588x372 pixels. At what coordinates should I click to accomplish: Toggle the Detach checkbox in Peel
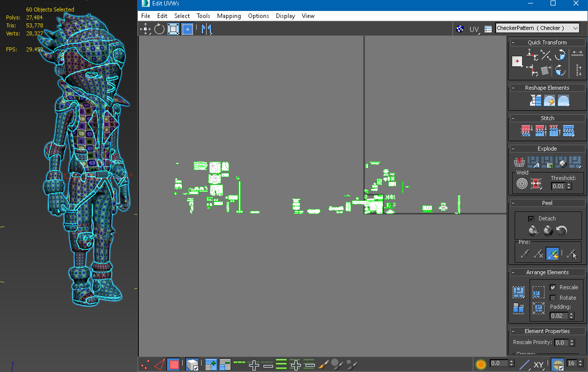(x=531, y=218)
